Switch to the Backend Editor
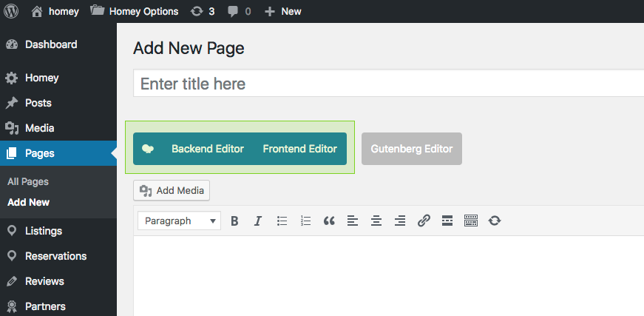The width and height of the screenshot is (644, 316). pos(208,149)
